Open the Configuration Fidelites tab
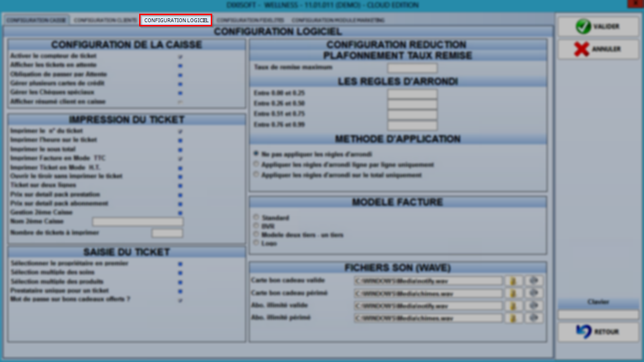This screenshot has width=644, height=362. [x=250, y=20]
